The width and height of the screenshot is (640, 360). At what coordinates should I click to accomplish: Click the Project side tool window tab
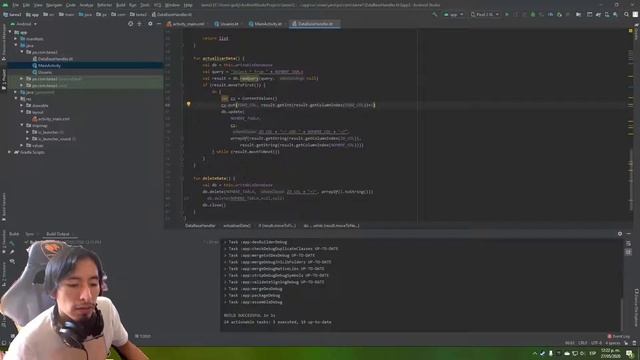click(4, 80)
